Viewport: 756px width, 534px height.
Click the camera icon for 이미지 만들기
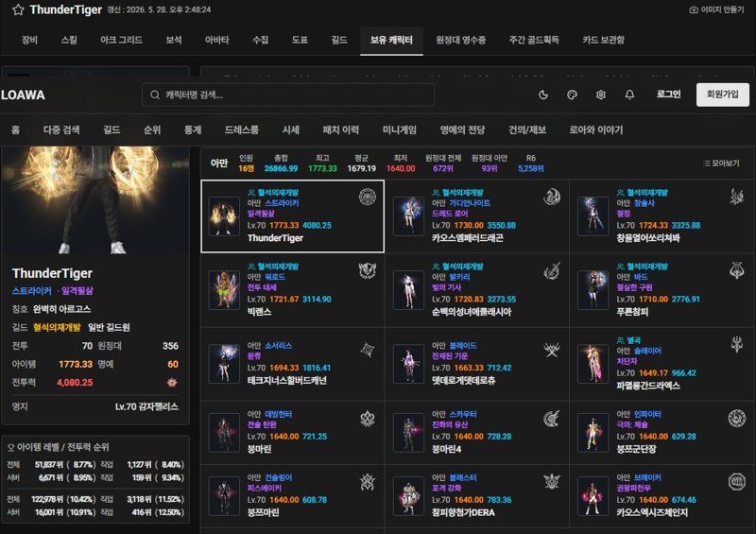[694, 9]
